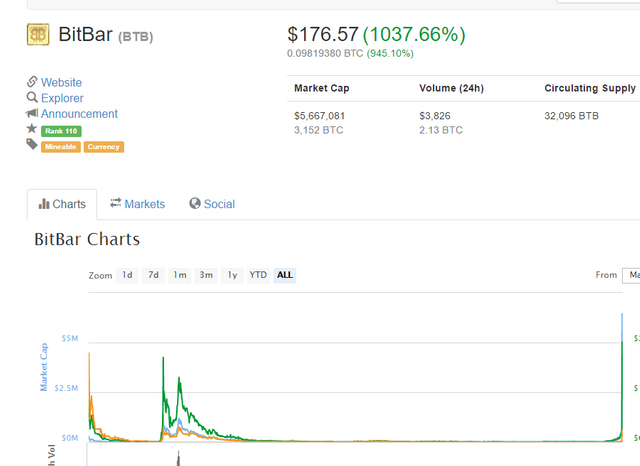Click the star icon beside Rank 110
The height and width of the screenshot is (466, 640).
click(32, 129)
